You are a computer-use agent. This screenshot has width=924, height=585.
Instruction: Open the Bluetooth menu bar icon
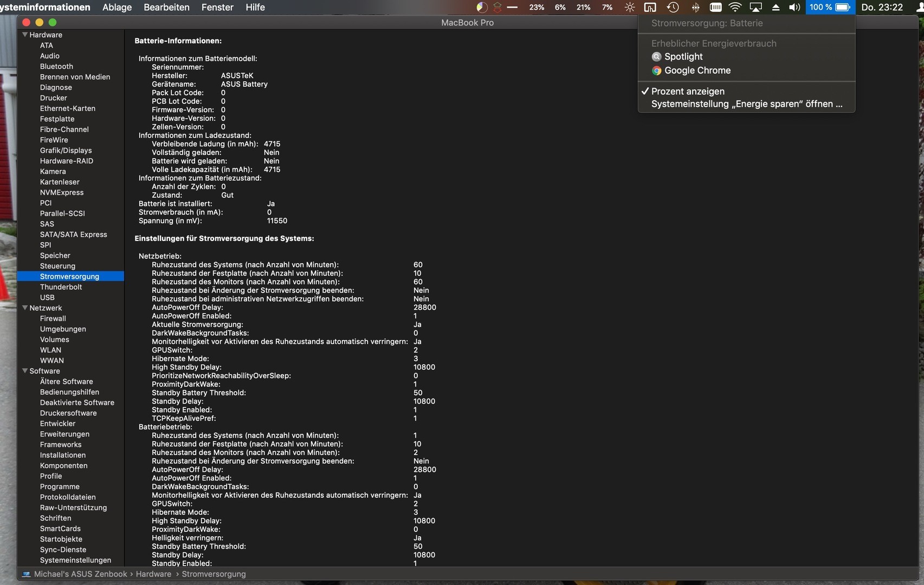tap(695, 8)
